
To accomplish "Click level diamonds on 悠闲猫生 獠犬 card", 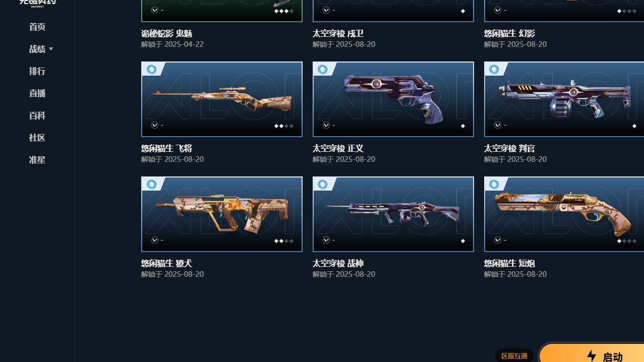I will coord(284,241).
